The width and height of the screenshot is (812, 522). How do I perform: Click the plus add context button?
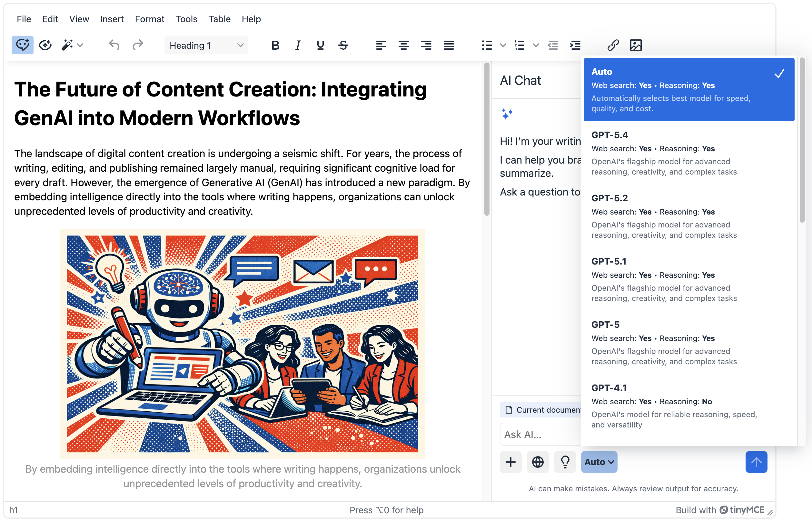pyautogui.click(x=510, y=462)
